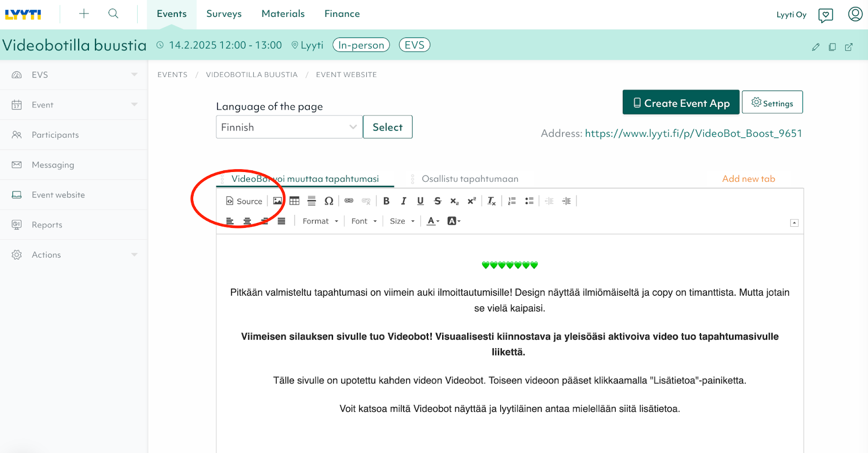Open the Finnish language dropdown
Image resolution: width=868 pixels, height=453 pixels.
289,127
